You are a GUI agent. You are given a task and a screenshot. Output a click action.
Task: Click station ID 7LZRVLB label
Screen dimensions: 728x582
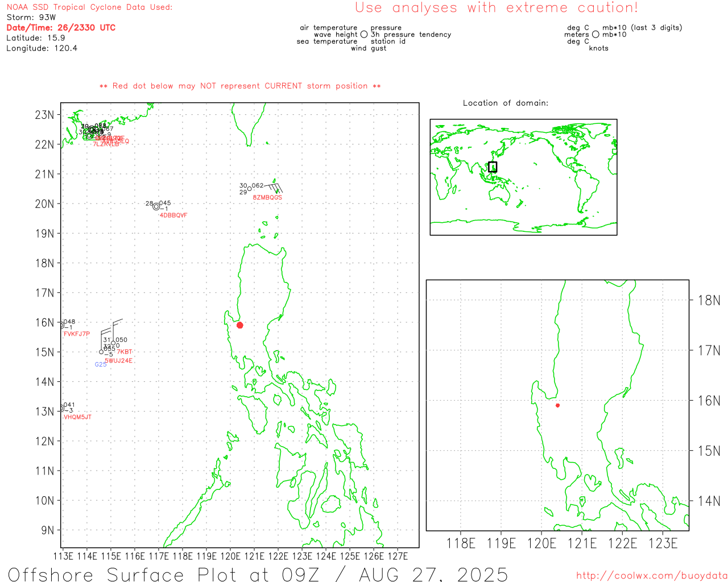coord(106,144)
